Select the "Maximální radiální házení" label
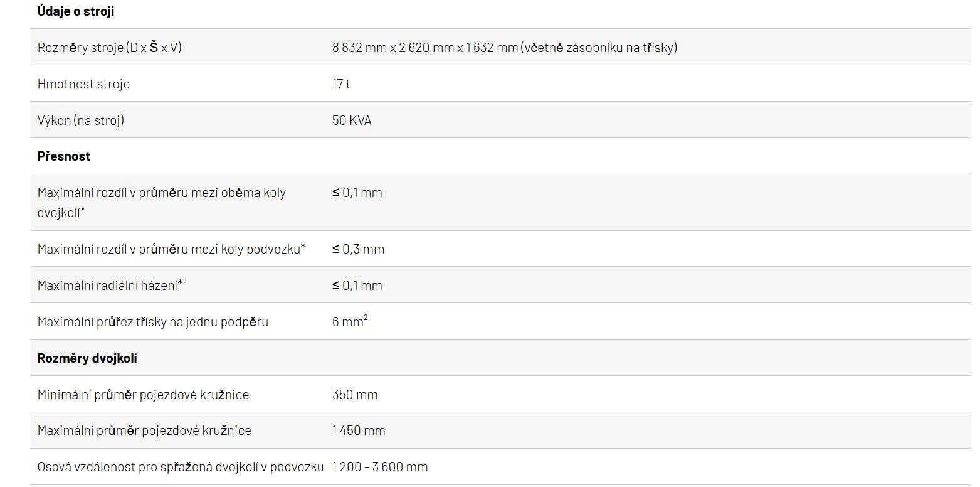This screenshot has height=487, width=980. coord(110,286)
